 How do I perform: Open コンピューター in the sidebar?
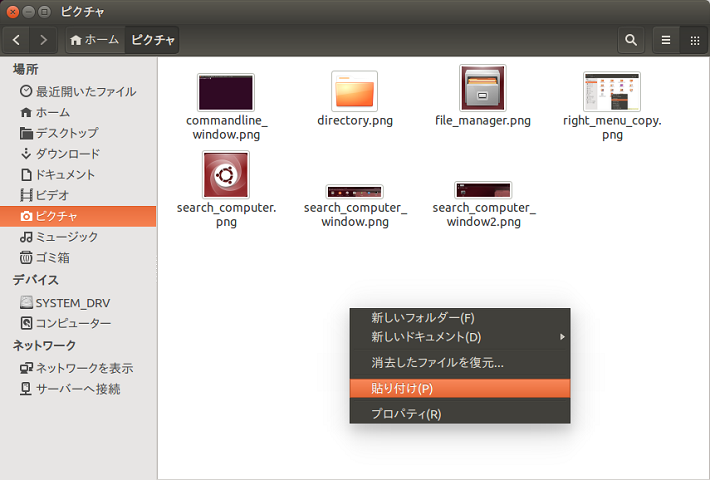(78, 323)
